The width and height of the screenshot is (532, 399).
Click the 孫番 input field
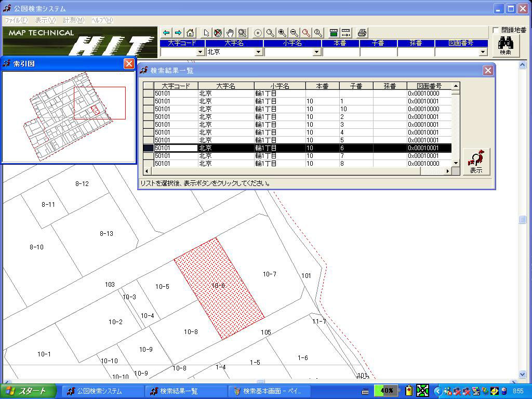pos(416,52)
